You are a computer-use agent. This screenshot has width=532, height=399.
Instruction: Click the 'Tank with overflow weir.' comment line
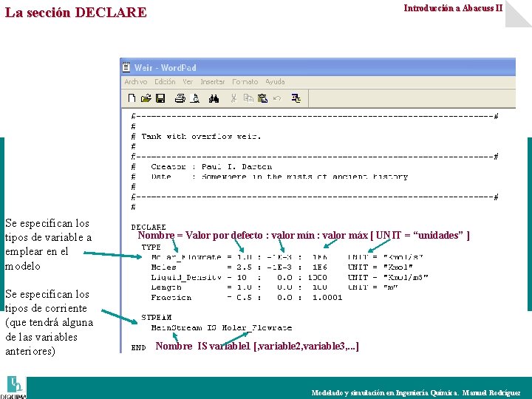196,137
